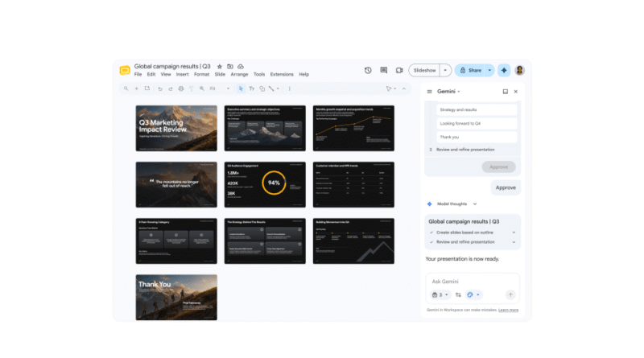Expand the lower Review and refine presentation row
The width and height of the screenshot is (644, 358).
tap(514, 242)
